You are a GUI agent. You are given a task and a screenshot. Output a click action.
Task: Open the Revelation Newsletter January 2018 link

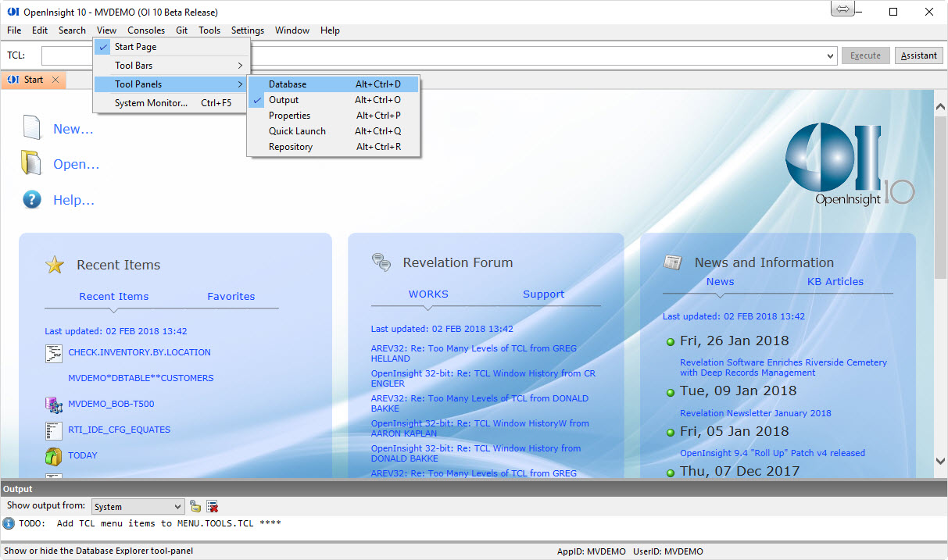point(756,413)
